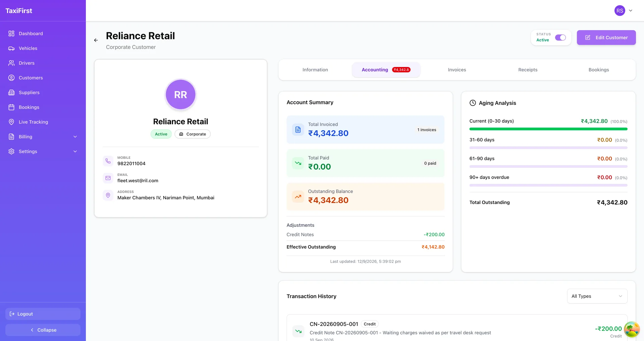Viewport: 644px width, 341px height.
Task: Click the Current (0-30 days) progress bar
Action: (x=548, y=129)
